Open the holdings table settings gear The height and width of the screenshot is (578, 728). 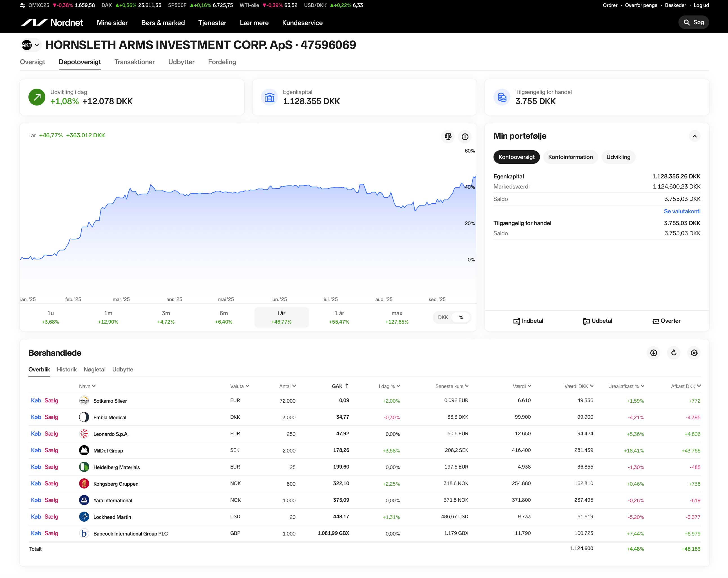[x=694, y=353]
